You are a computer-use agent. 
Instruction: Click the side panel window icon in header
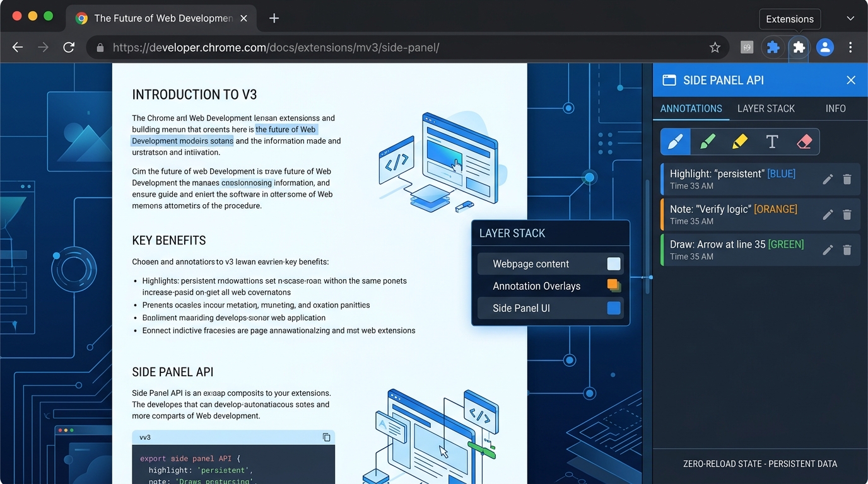click(669, 80)
